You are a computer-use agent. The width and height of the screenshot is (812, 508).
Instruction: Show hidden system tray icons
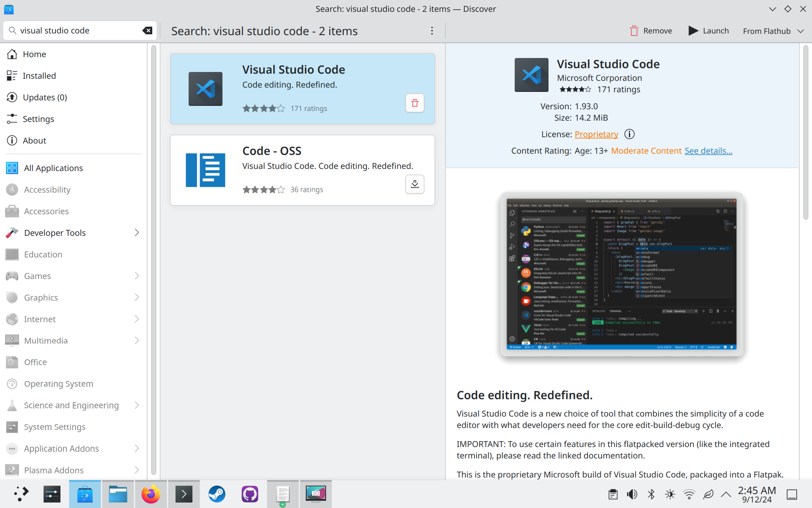tap(726, 494)
